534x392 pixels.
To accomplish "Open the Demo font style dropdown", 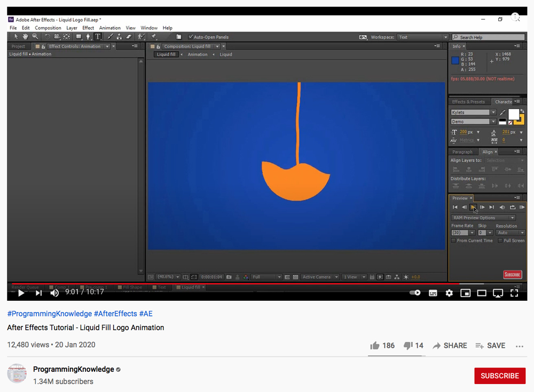I will click(473, 122).
